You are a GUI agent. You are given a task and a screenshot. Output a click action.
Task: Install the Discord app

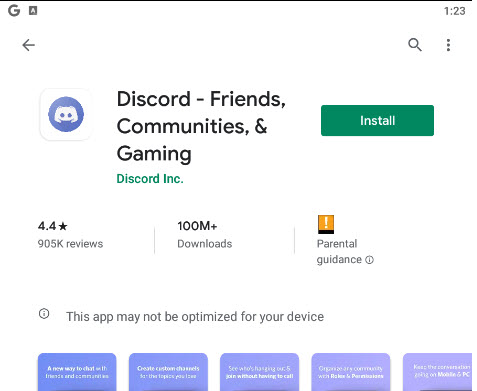click(x=377, y=120)
